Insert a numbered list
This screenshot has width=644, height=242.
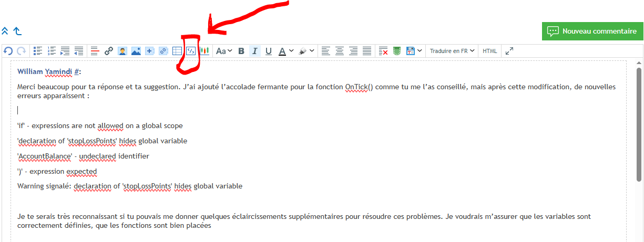tap(52, 51)
